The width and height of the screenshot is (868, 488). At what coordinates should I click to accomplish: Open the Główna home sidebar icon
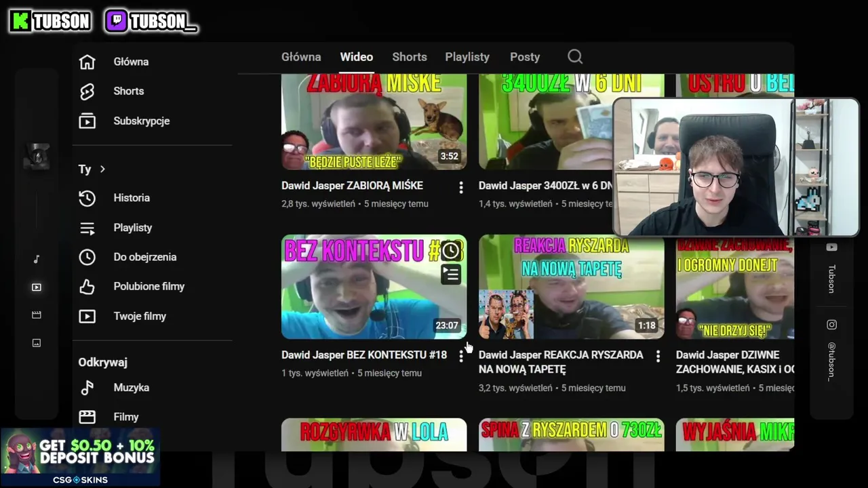pos(87,62)
